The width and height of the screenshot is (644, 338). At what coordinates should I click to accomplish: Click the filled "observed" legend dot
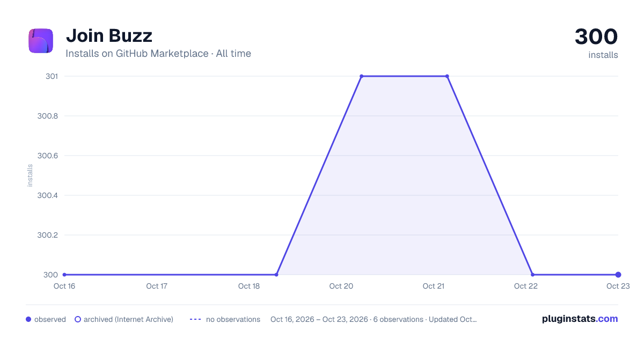tap(28, 319)
